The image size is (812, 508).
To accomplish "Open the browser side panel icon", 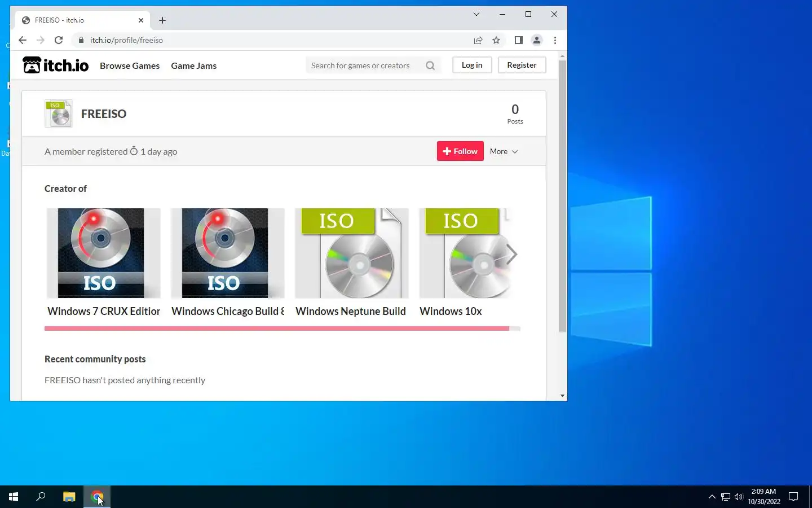I will [519, 40].
